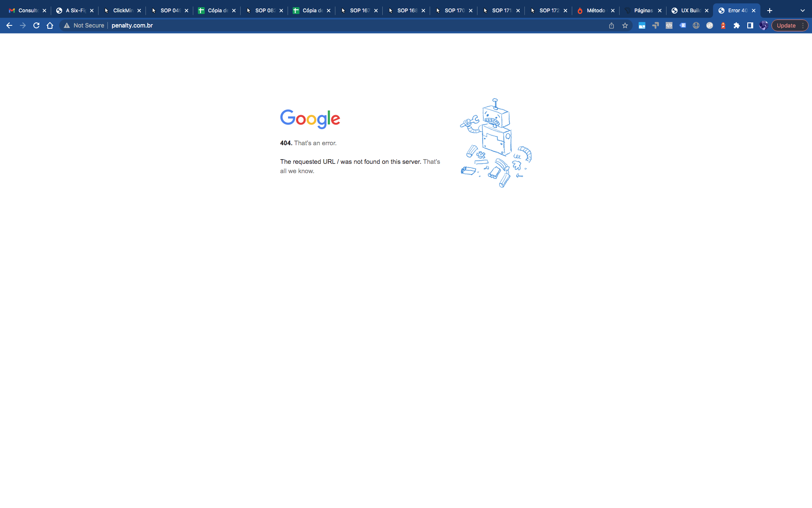Open the three-dot Chrome menu

[x=803, y=25]
